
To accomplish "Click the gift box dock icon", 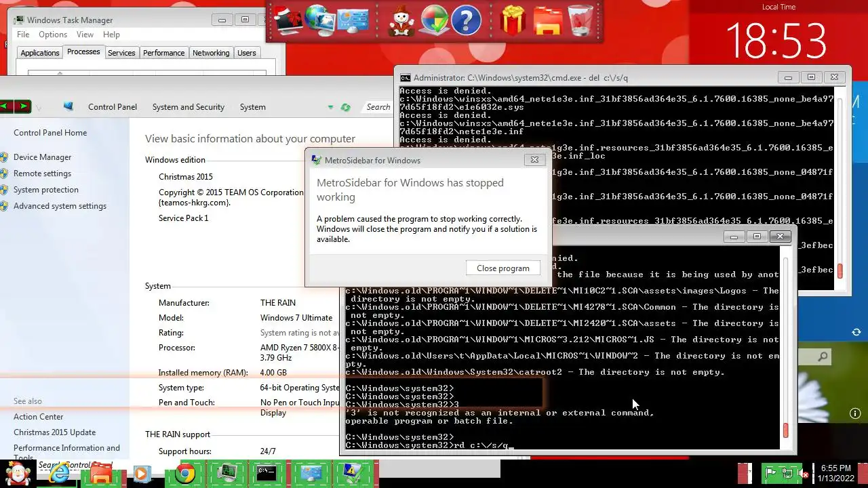I will pyautogui.click(x=513, y=20).
